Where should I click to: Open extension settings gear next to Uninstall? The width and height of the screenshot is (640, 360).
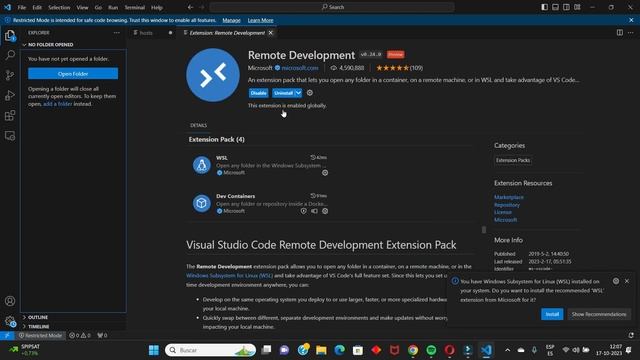[x=310, y=93]
